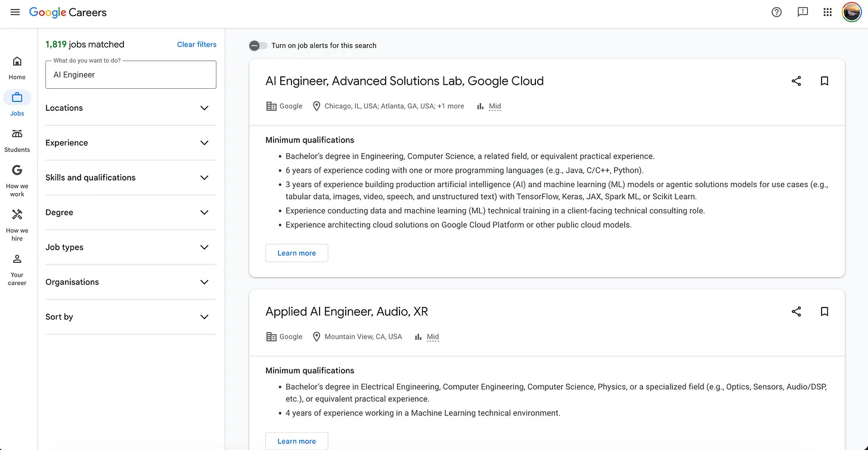Open How we hire in sidebar
The width and height of the screenshot is (868, 450).
pyautogui.click(x=17, y=225)
